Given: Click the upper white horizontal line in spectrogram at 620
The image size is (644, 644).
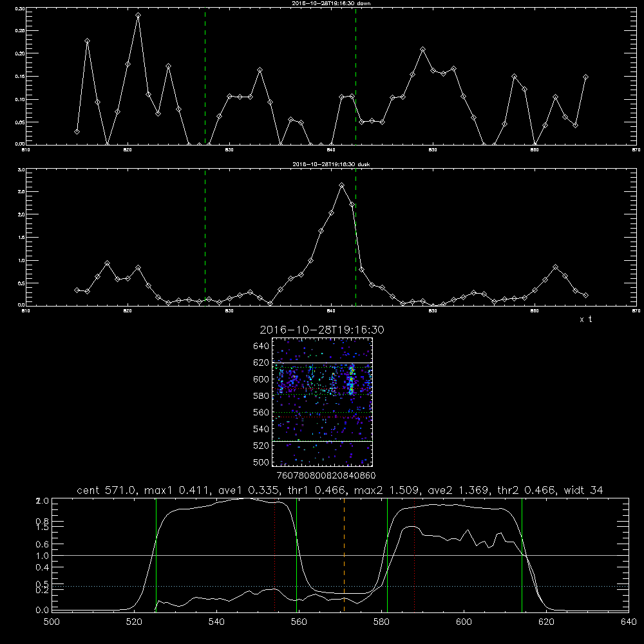Looking at the screenshot, I should pos(322,363).
